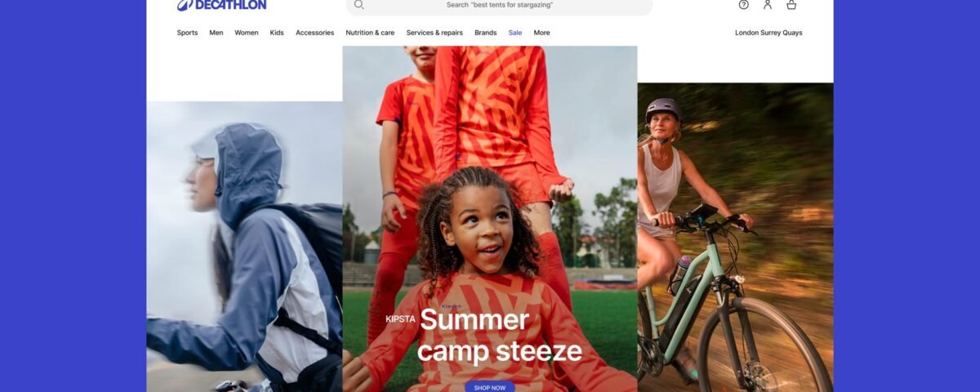
Task: Click the magnifying glass search icon
Action: pyautogui.click(x=359, y=5)
